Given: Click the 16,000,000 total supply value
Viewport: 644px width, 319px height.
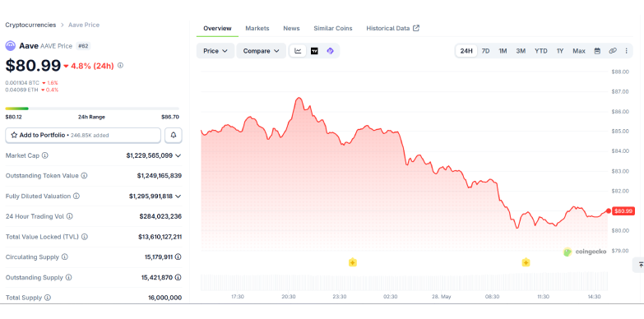Looking at the screenshot, I should [164, 298].
